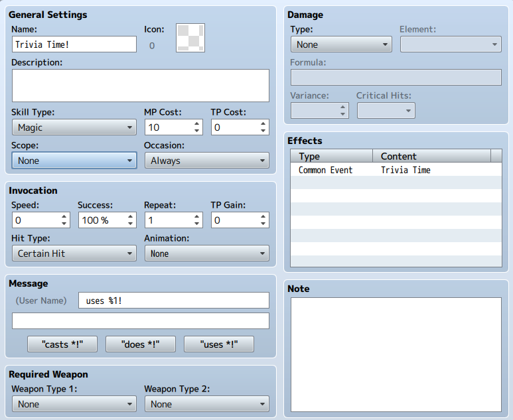Decrease the Repeat value with down arrow
Viewport: 513px width, 420px height.
click(197, 224)
